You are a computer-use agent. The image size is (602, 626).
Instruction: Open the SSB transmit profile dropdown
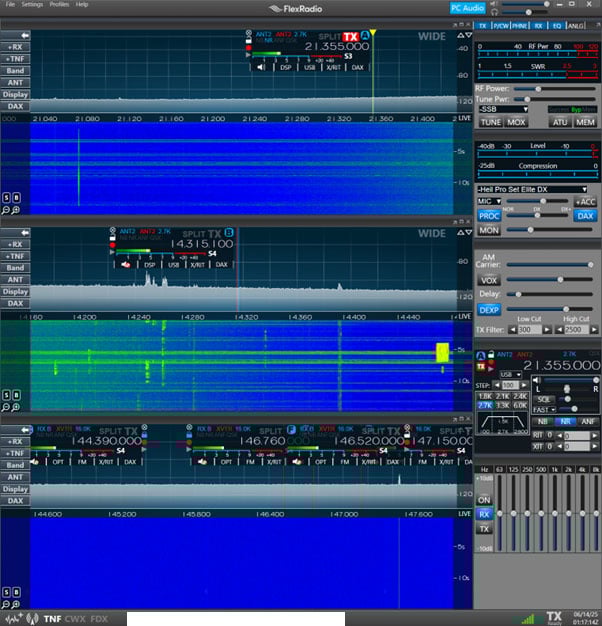coord(503,109)
